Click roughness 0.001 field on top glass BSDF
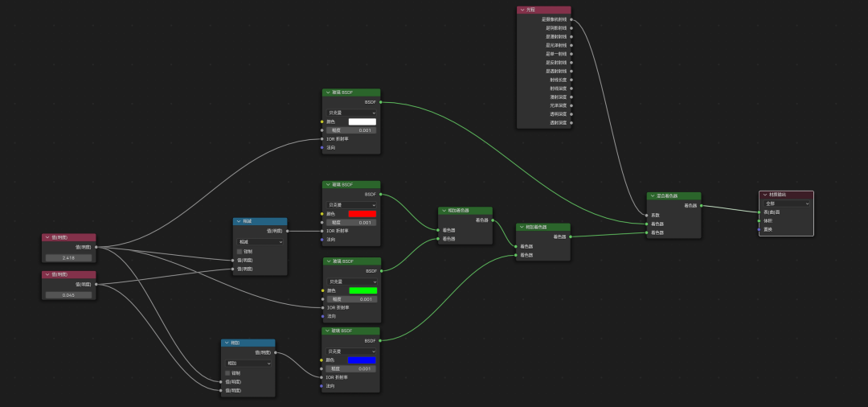The height and width of the screenshot is (407, 868). (x=351, y=130)
